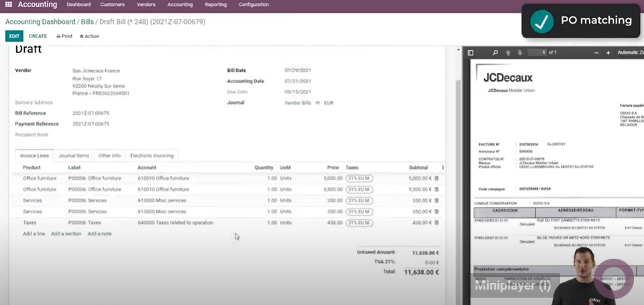Screen dimensions: 644x305
Task: Delete the 438.00 Taxes line
Action: pos(436,223)
